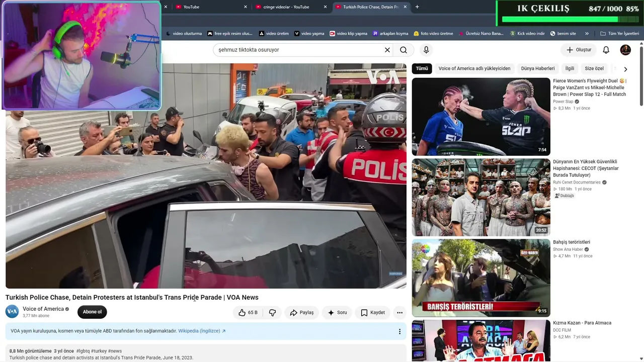Viewport: 644px width, 362px height.
Task: Click the magnifier search button
Action: 404,50
